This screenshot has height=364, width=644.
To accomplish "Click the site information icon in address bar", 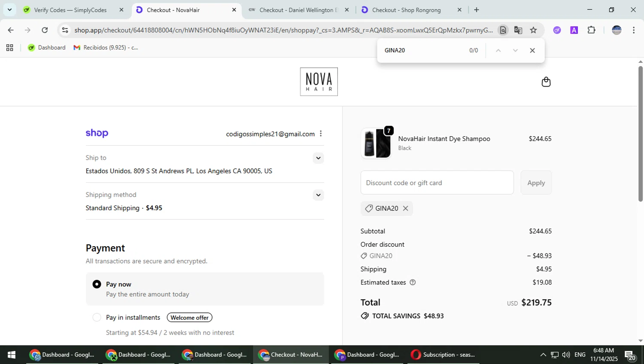I will [65, 30].
